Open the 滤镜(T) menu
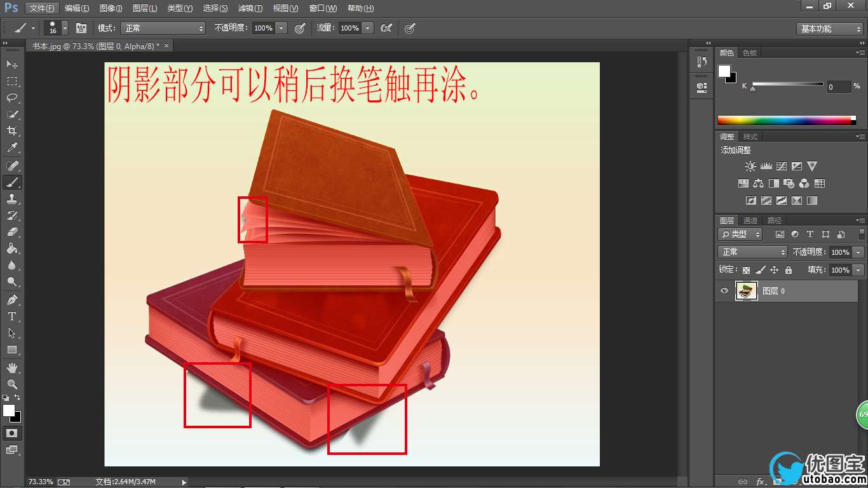 [250, 8]
